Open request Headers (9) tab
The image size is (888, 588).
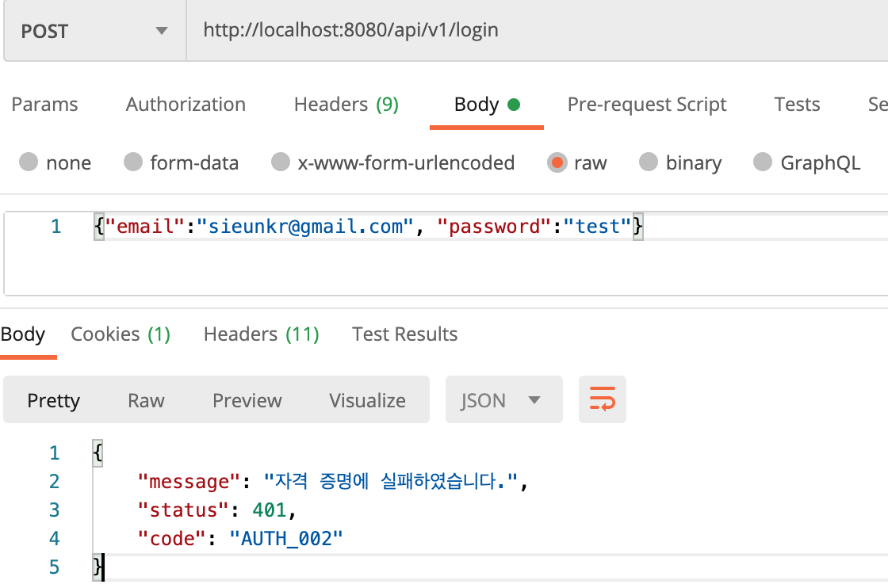pos(346,105)
